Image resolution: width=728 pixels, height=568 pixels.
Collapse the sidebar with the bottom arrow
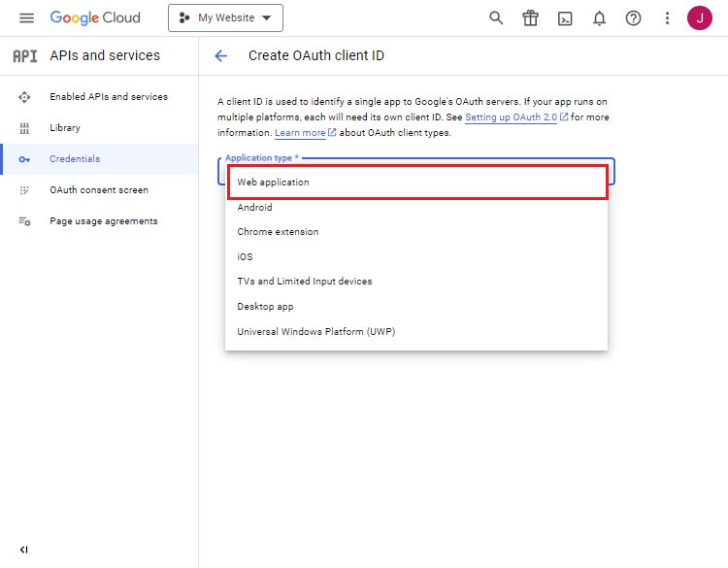pyautogui.click(x=24, y=550)
